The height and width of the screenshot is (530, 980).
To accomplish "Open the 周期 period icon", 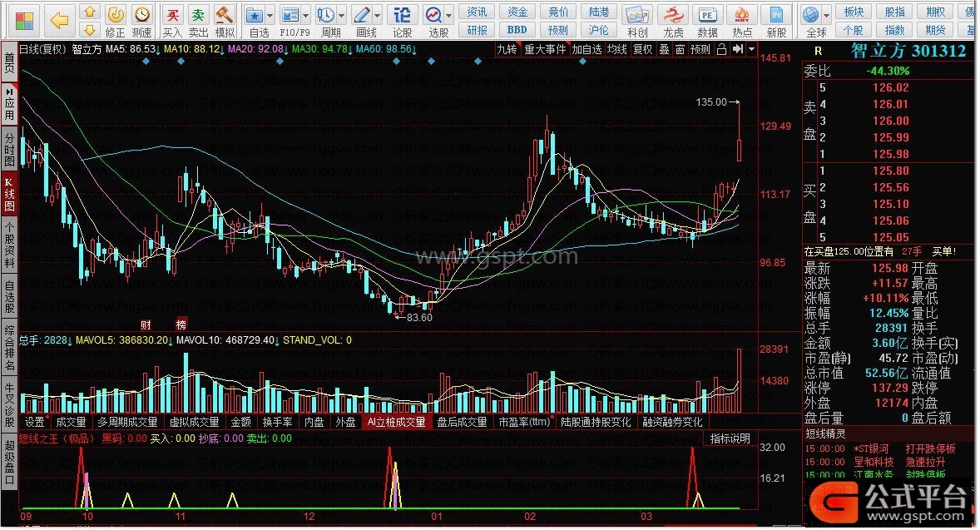I will coord(326,14).
